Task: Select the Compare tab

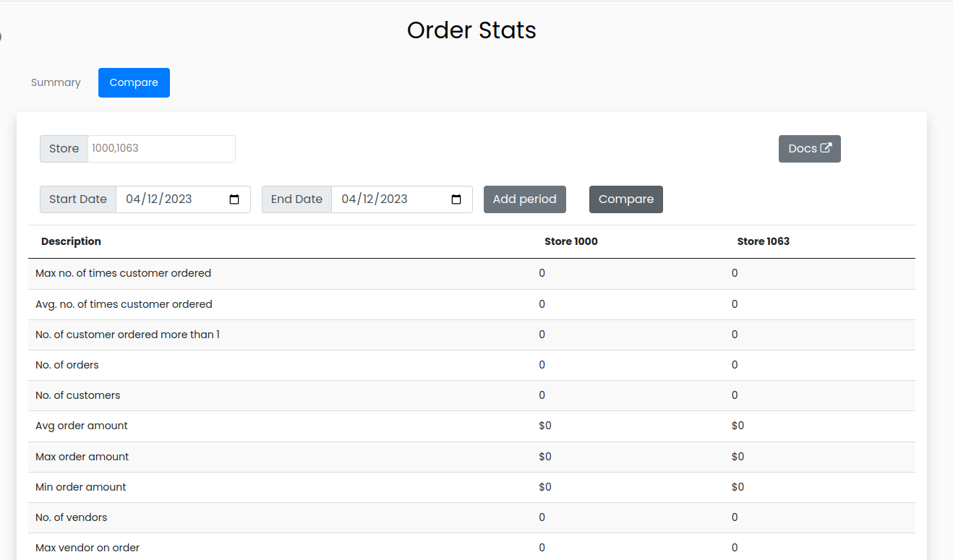Action: pyautogui.click(x=134, y=82)
